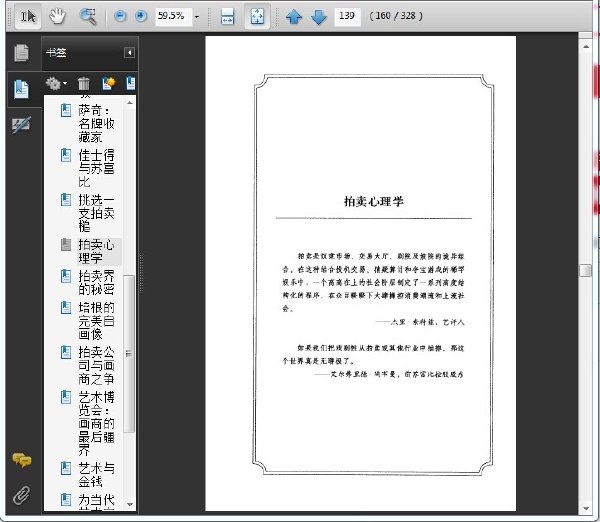The width and height of the screenshot is (600, 522).
Task: Click bookmark icon beside 拍卖公司与画商之争
Action: [66, 352]
